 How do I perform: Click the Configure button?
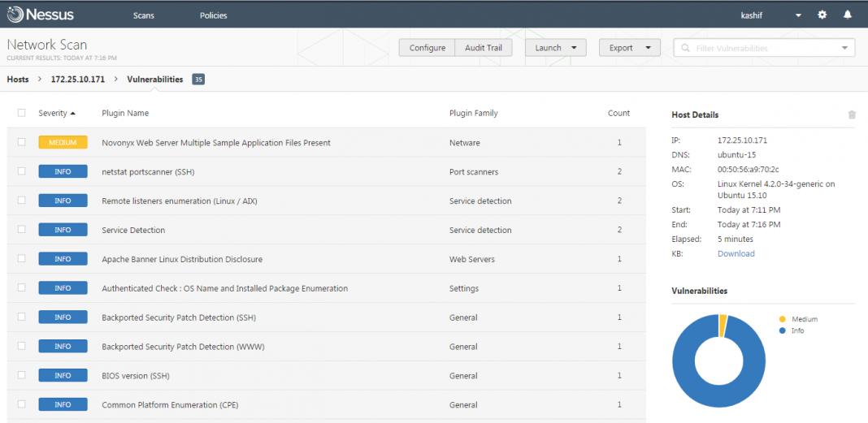(427, 48)
